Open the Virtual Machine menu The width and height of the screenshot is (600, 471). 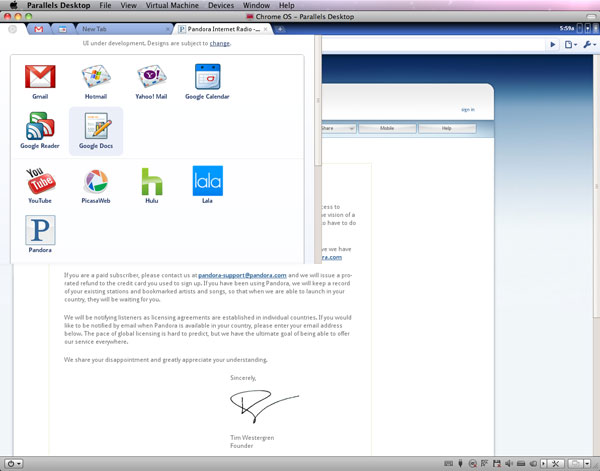pyautogui.click(x=172, y=5)
